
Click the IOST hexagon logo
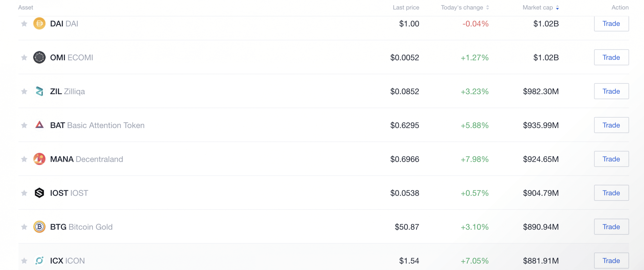[x=39, y=193]
